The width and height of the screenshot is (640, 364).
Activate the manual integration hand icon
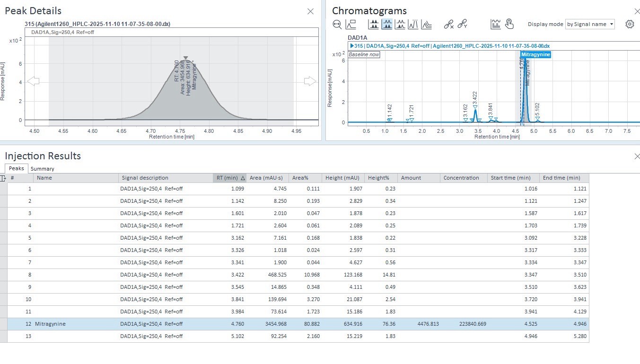click(x=509, y=24)
